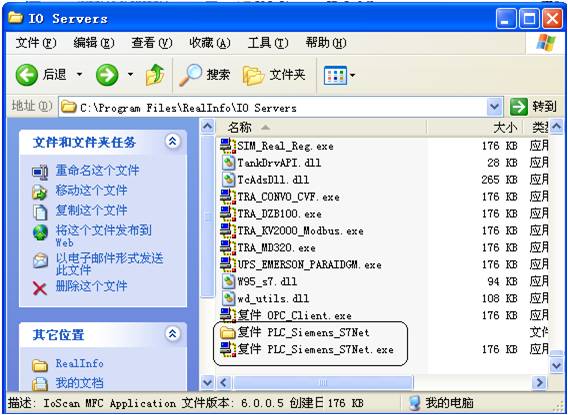Go up one folder level icon

pos(155,75)
